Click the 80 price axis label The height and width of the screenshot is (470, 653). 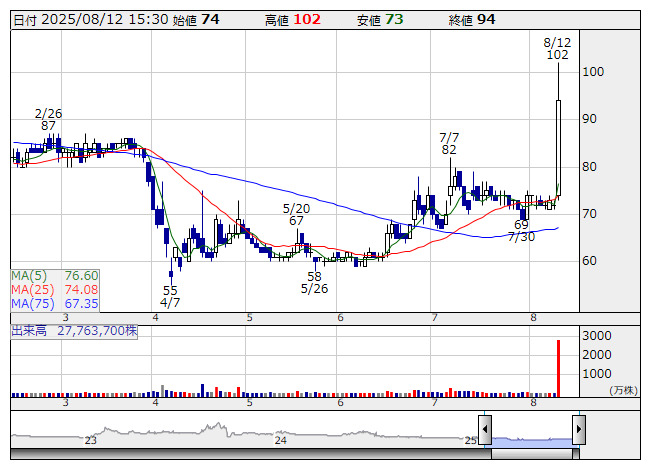pyautogui.click(x=590, y=167)
